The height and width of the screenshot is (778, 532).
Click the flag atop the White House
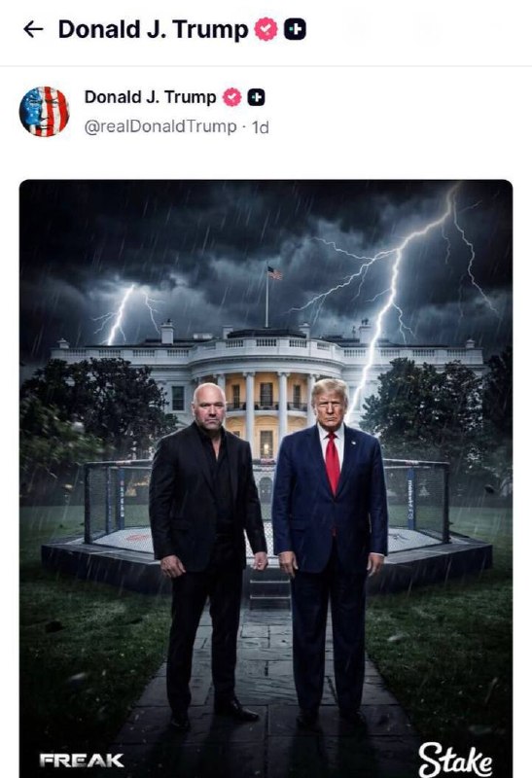click(274, 273)
